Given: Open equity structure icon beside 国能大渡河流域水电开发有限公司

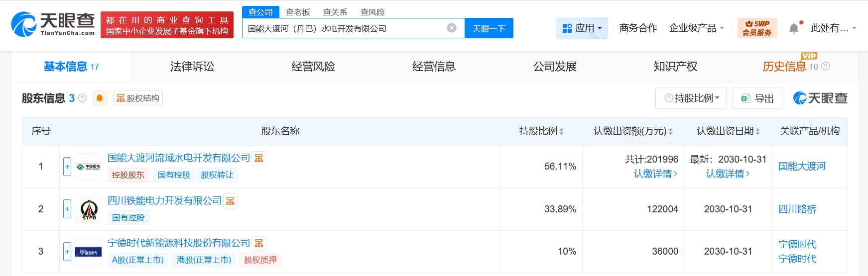Looking at the screenshot, I should click(x=259, y=158).
